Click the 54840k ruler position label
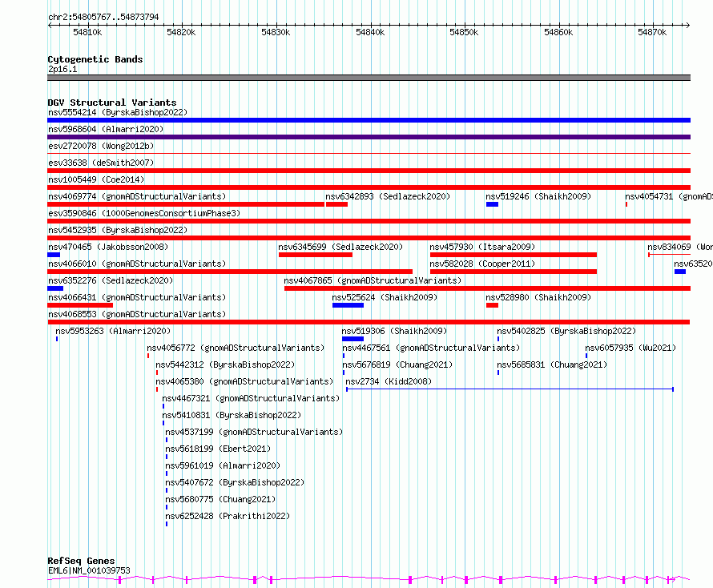 pos(370,32)
